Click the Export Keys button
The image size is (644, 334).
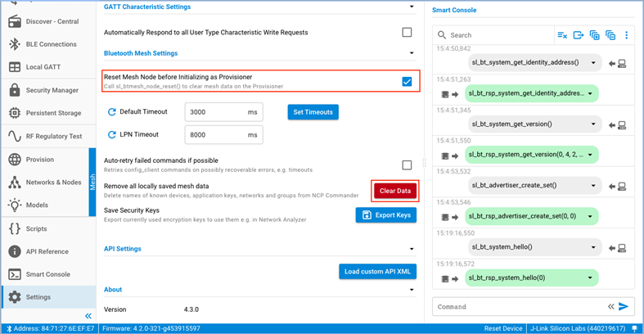click(385, 214)
